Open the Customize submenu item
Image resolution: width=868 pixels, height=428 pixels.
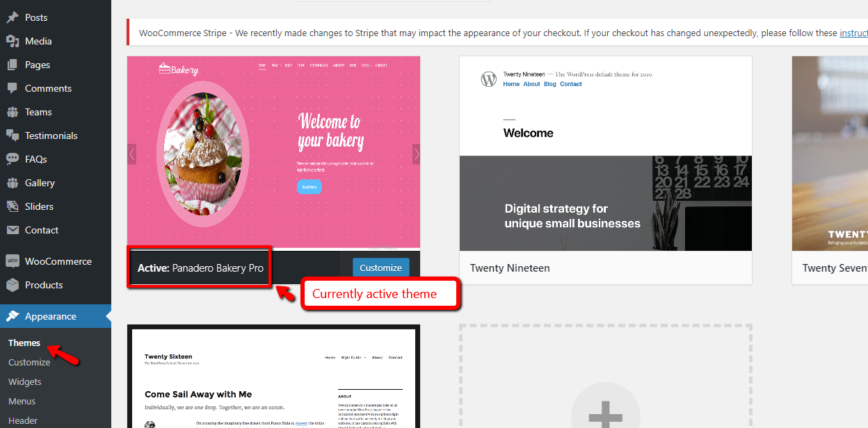(x=29, y=362)
